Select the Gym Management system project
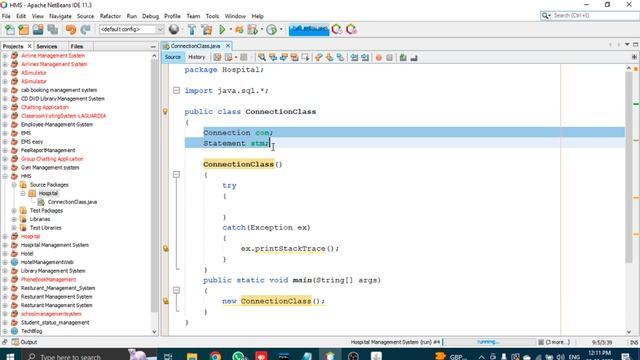The height and width of the screenshot is (360, 640). [50, 167]
